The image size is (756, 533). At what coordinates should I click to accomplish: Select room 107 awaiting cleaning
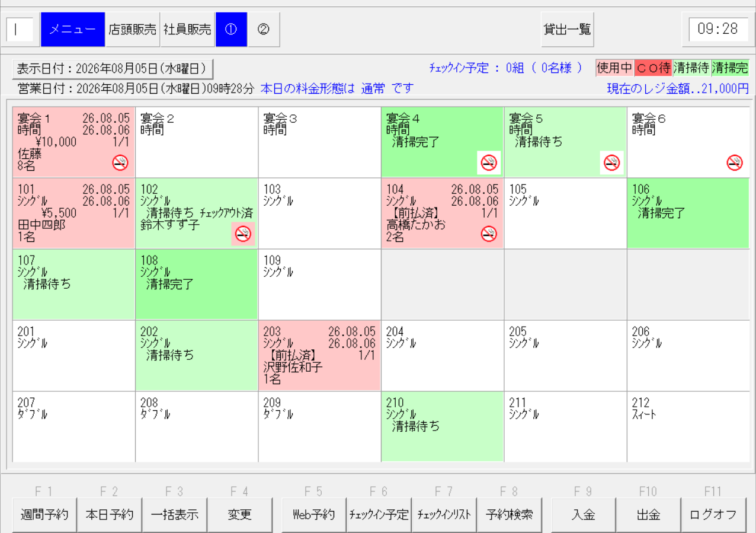point(73,285)
